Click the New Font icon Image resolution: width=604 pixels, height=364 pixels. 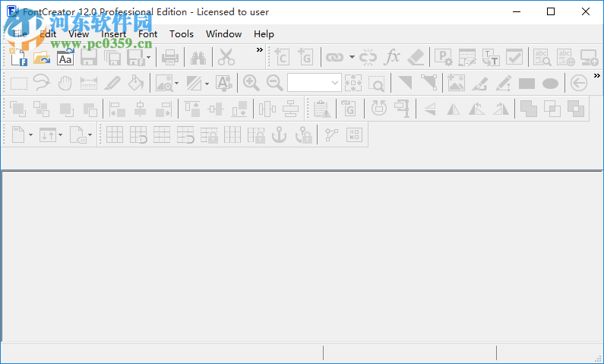coord(18,58)
